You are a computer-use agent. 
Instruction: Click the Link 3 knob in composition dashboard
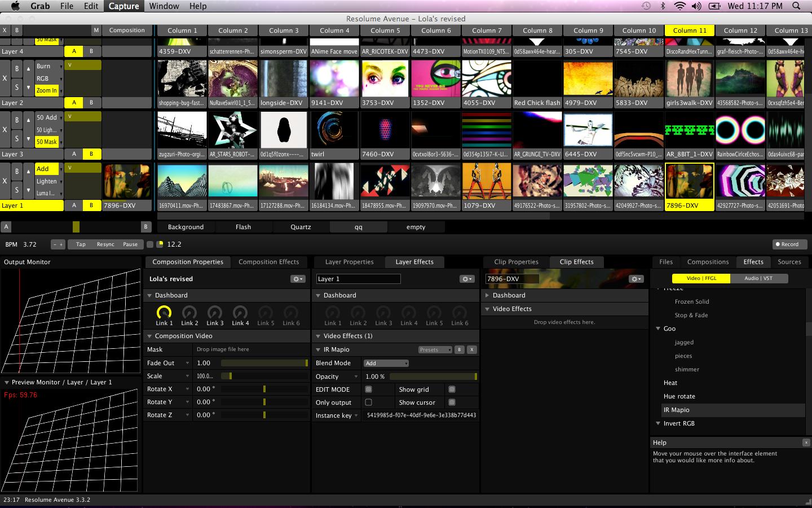point(215,312)
